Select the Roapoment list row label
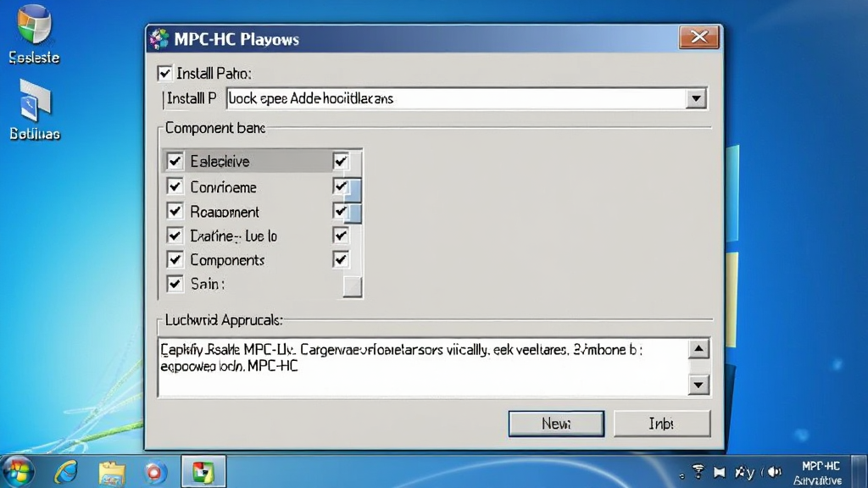The width and height of the screenshot is (868, 488). (x=224, y=212)
